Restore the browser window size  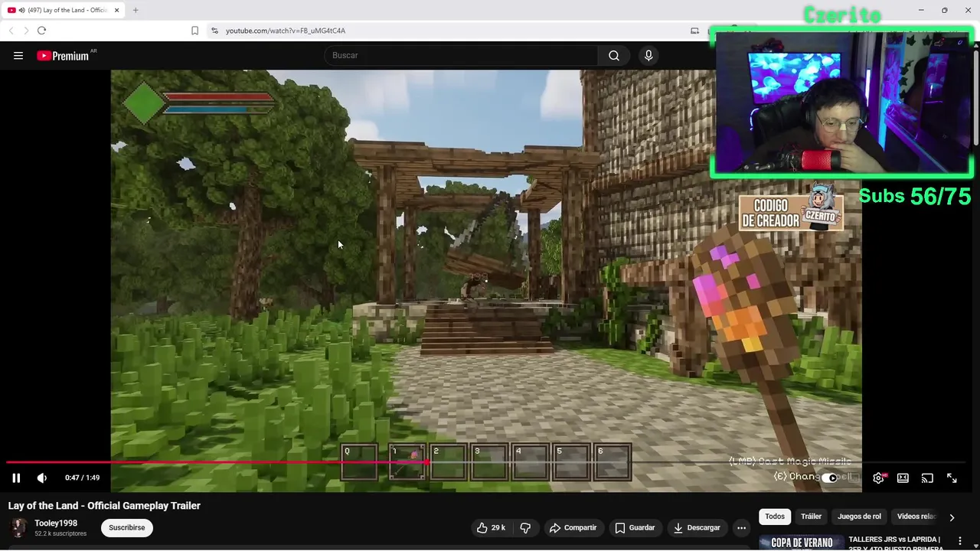point(944,10)
